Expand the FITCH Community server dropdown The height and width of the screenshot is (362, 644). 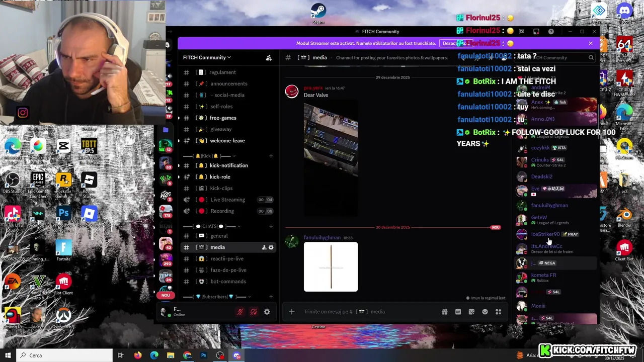tap(207, 58)
